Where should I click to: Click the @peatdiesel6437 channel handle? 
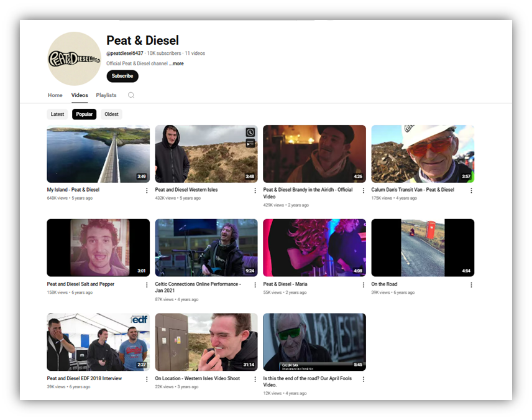click(125, 54)
